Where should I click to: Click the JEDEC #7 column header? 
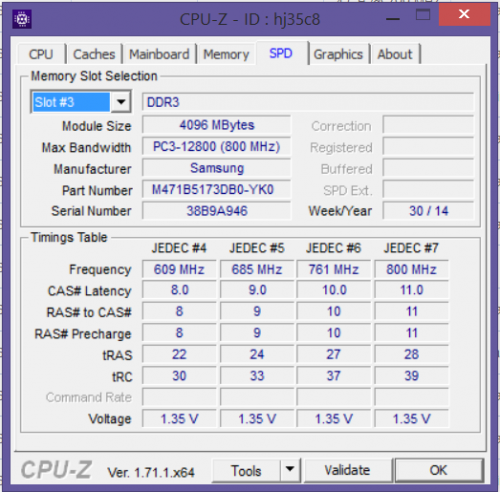click(411, 248)
